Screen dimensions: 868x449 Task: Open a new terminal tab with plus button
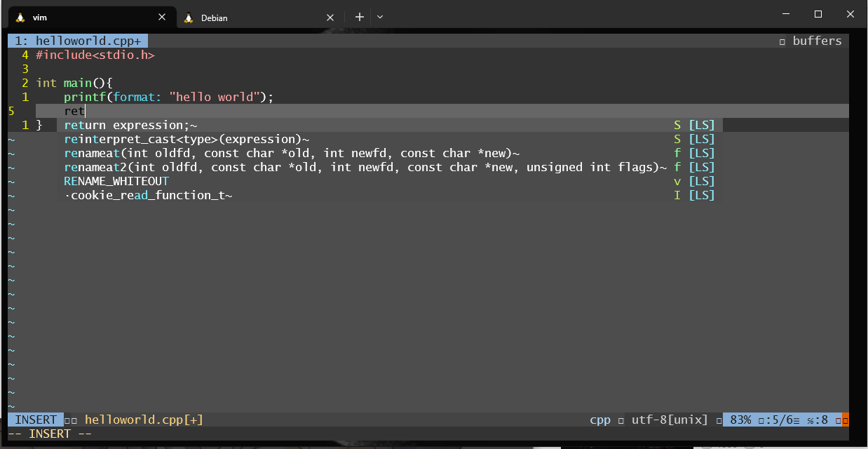click(x=359, y=17)
